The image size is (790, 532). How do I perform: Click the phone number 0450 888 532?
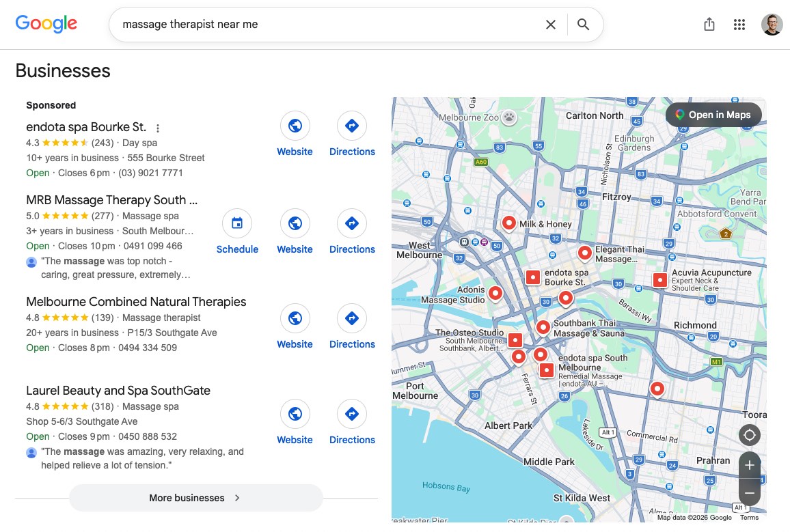click(x=148, y=436)
